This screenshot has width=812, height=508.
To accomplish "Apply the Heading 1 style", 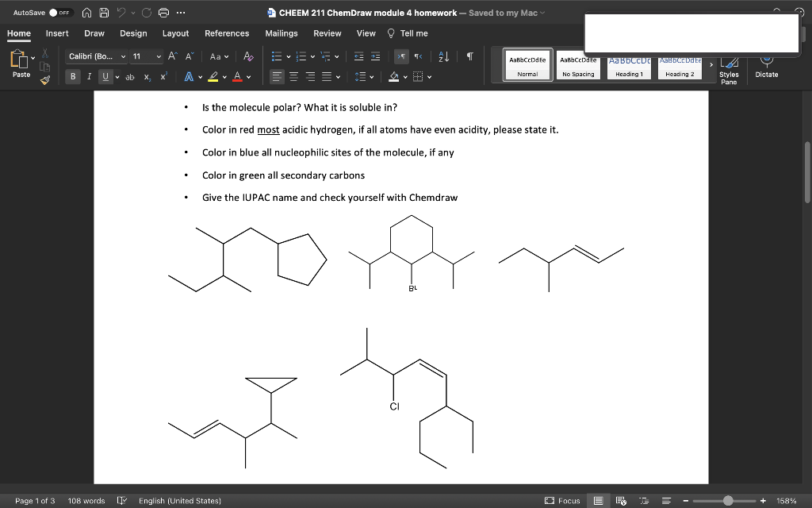I will tap(628, 65).
